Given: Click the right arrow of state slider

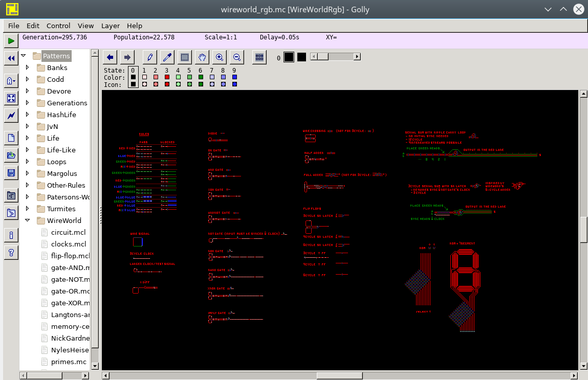Looking at the screenshot, I should pos(357,57).
